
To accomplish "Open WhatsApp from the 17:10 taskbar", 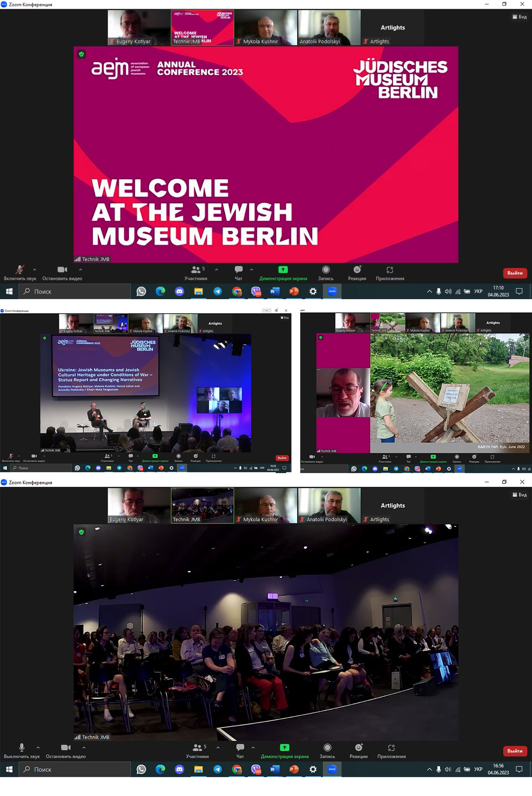I will (141, 291).
